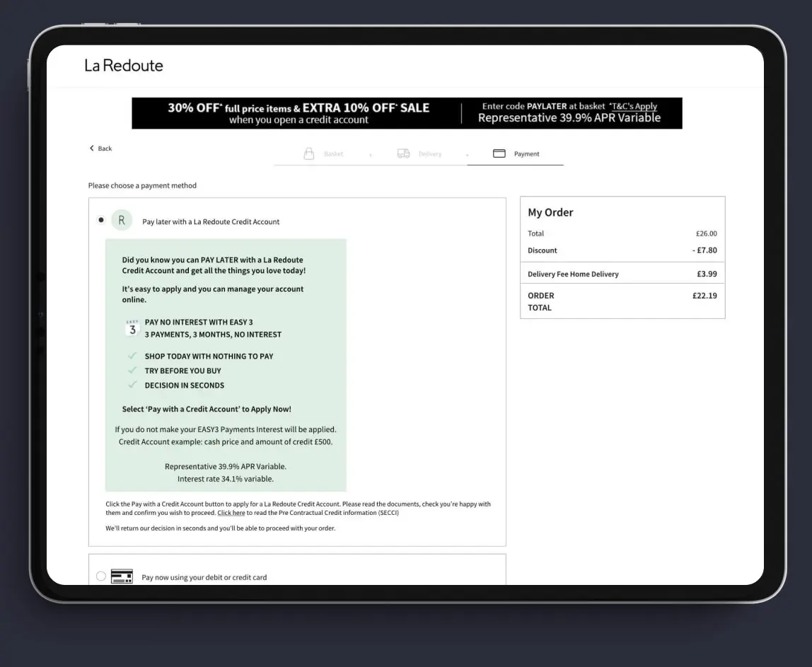
Task: Click 'Interest rate 34.1% variable.' text
Action: point(225,479)
